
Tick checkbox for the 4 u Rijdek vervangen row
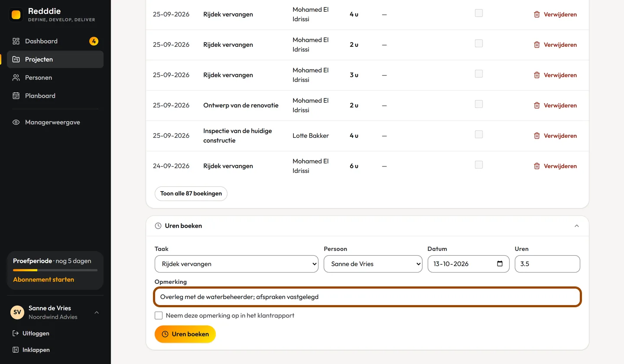coord(479,13)
